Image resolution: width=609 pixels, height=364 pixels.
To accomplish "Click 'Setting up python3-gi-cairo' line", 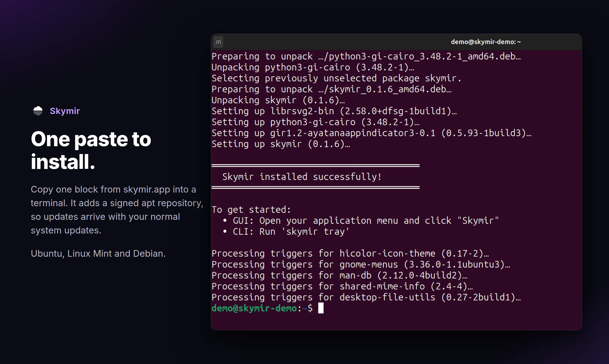I will [x=316, y=122].
